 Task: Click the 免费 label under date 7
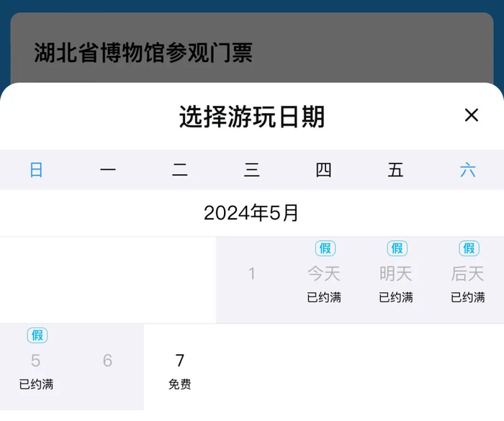180,384
